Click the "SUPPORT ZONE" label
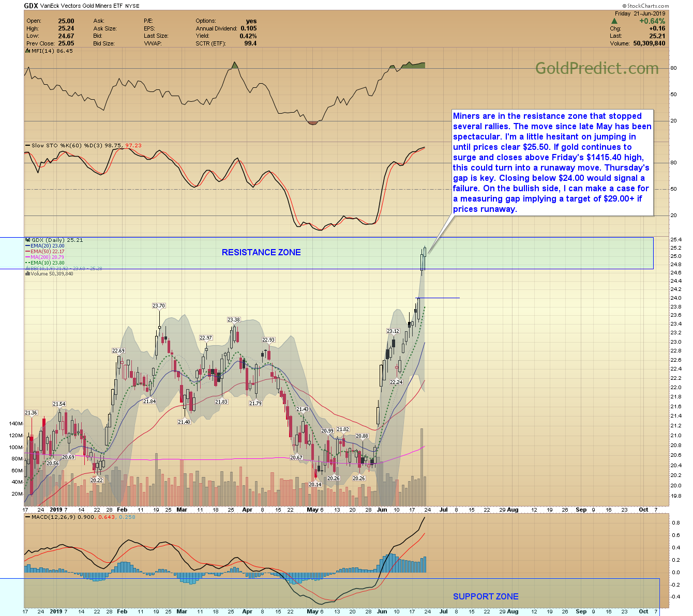Image resolution: width=693 pixels, height=616 pixels. click(x=486, y=596)
